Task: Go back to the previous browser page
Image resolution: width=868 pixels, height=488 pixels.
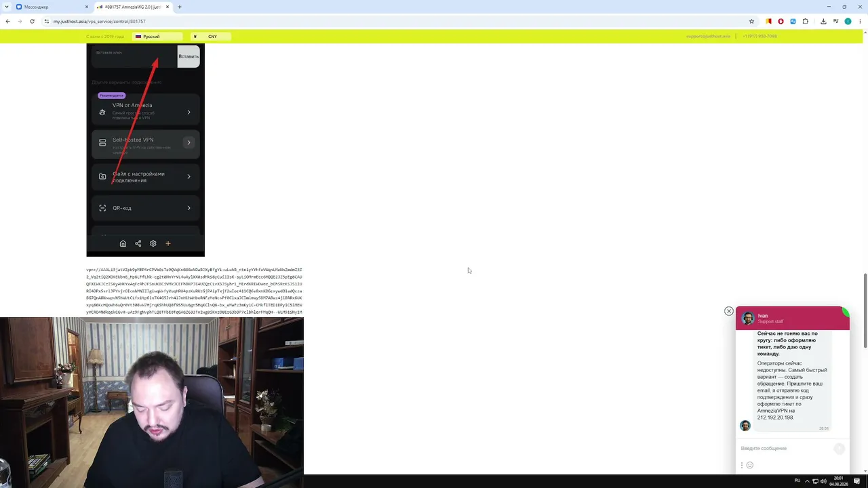Action: tap(7, 21)
